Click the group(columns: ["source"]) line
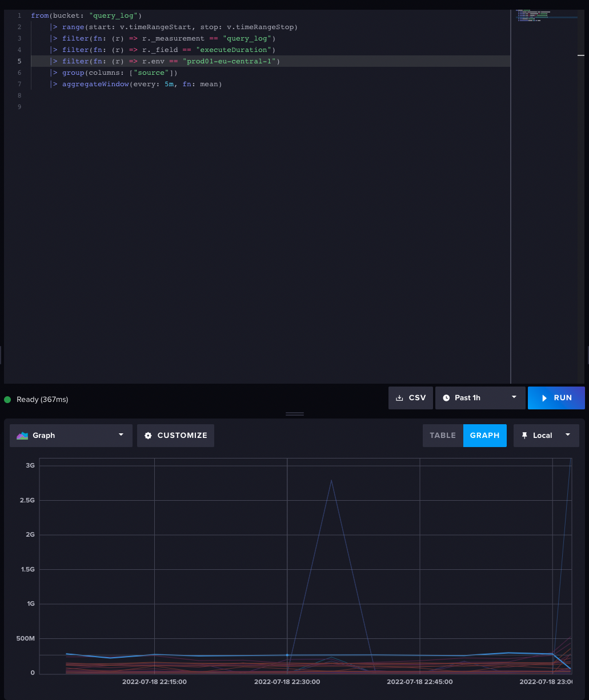The height and width of the screenshot is (700, 589). (x=114, y=73)
